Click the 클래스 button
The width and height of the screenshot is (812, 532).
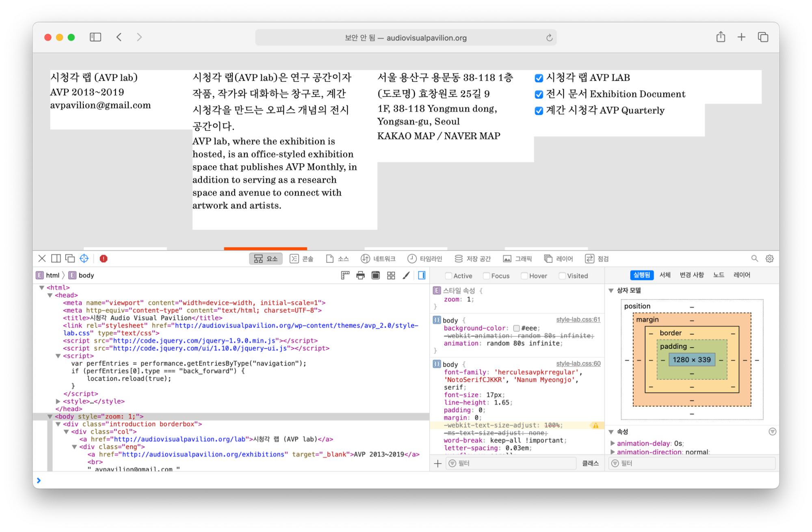(590, 463)
